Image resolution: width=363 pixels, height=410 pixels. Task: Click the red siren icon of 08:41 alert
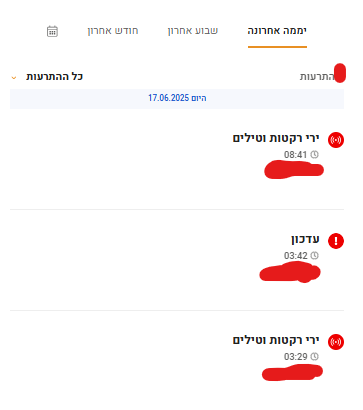point(336,140)
